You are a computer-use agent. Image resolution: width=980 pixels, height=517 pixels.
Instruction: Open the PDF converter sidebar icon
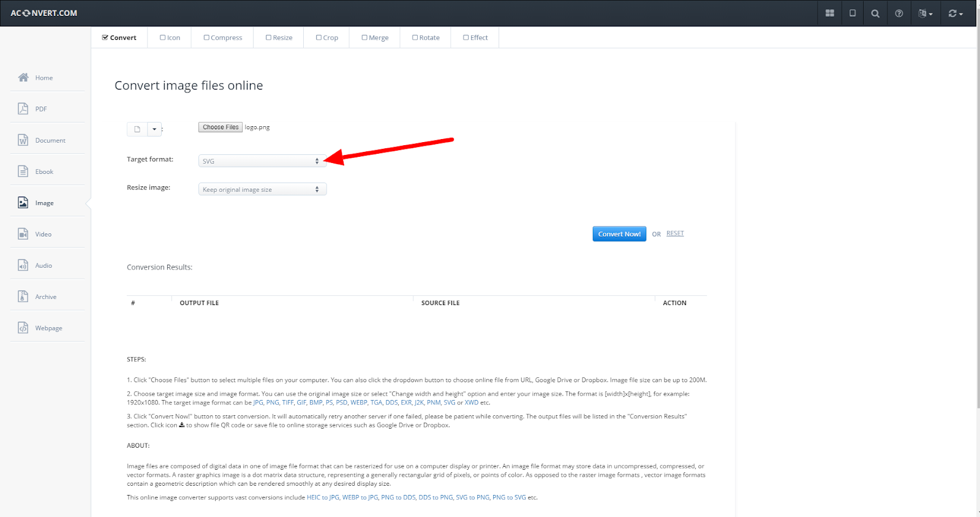click(23, 108)
